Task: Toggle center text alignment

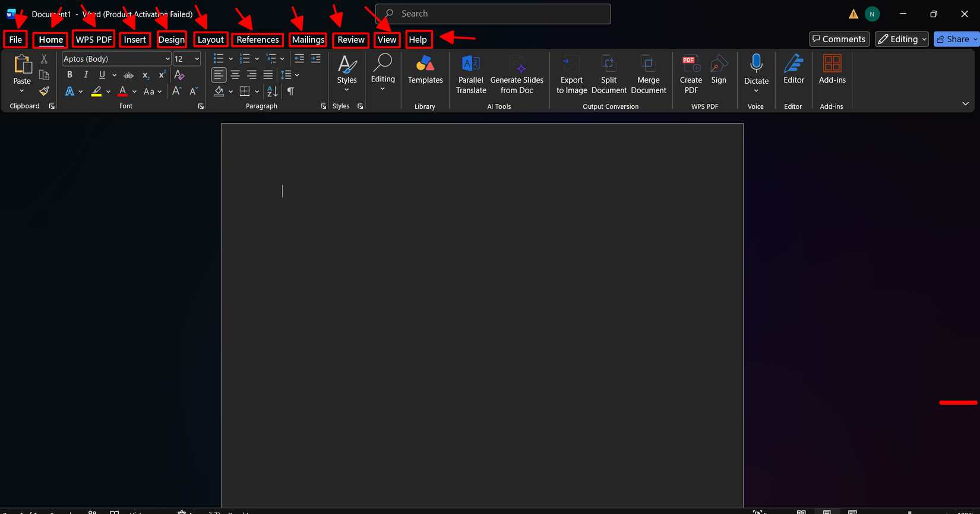Action: (x=235, y=75)
